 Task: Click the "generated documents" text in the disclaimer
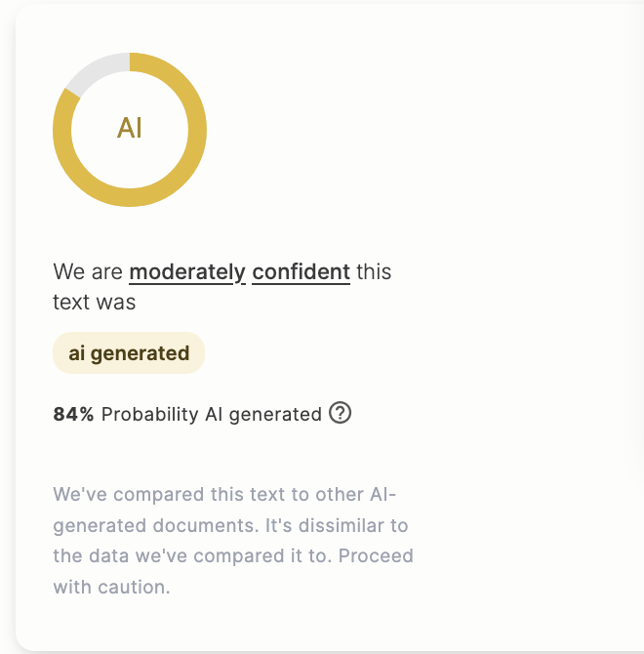point(156,525)
